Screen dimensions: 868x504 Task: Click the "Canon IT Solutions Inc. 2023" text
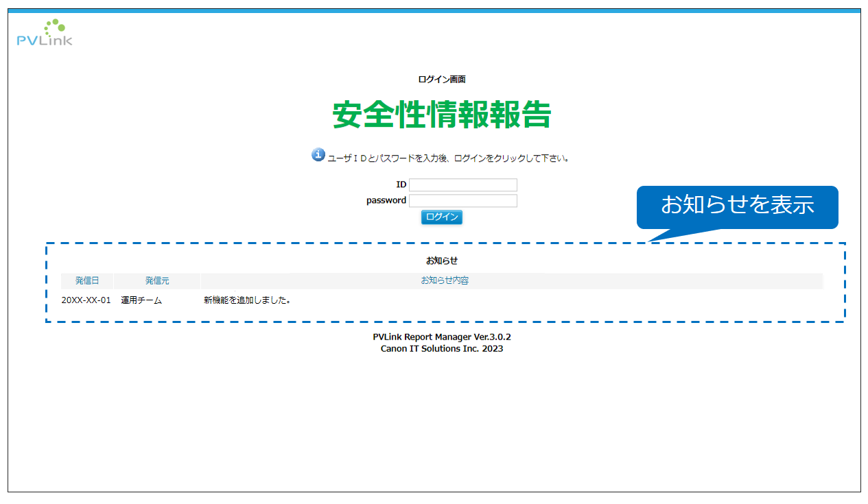click(441, 348)
